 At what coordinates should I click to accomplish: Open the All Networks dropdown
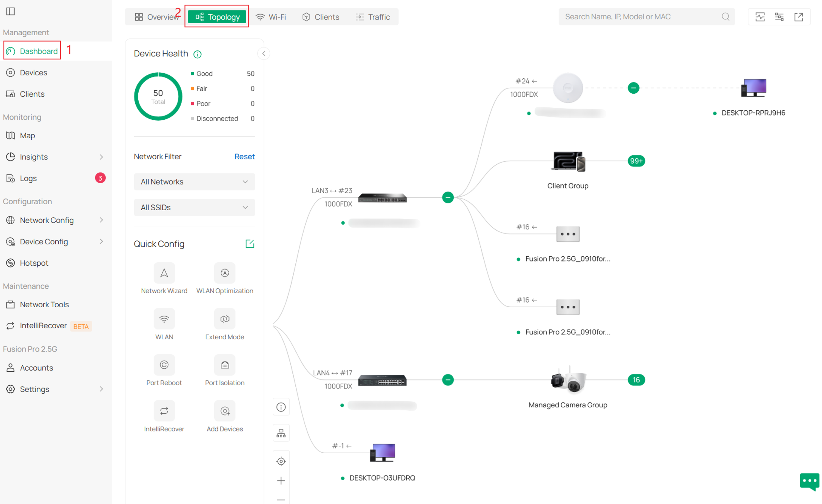click(x=195, y=182)
